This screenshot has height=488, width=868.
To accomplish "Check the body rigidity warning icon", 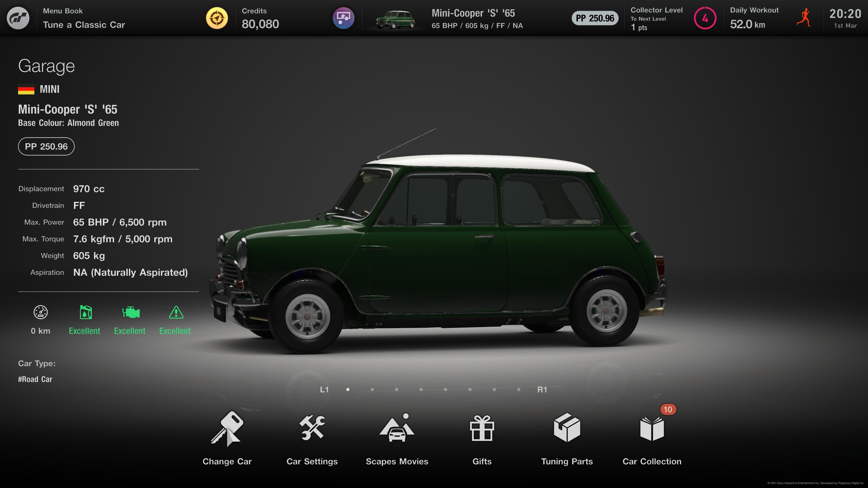I will [x=176, y=312].
